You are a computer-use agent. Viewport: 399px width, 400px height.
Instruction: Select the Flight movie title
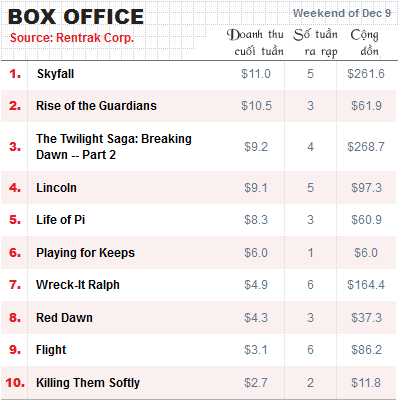pos(51,350)
